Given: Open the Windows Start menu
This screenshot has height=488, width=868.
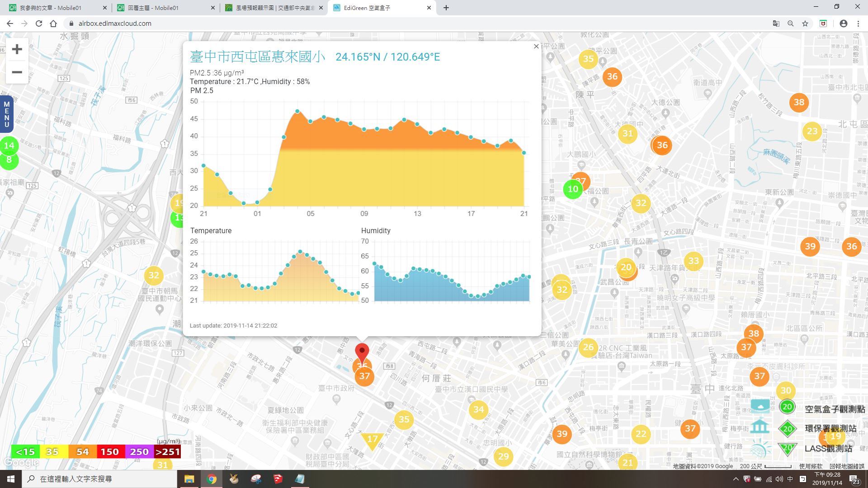Looking at the screenshot, I should point(11,479).
